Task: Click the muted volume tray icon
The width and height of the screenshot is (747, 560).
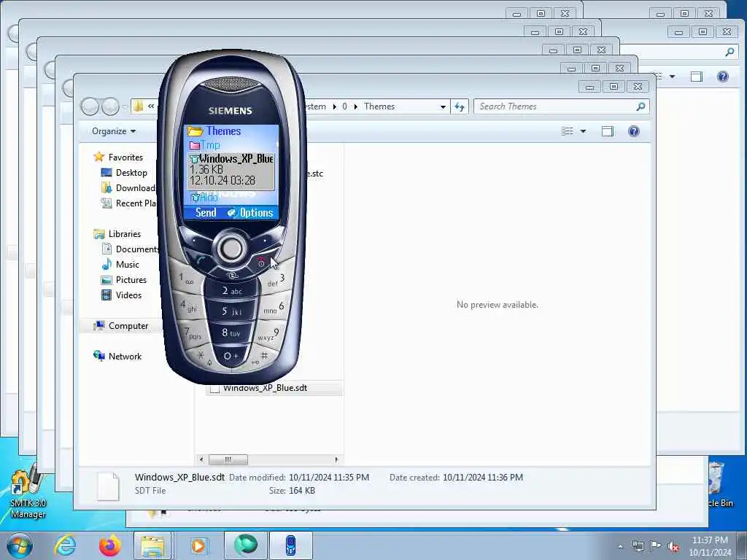Action: click(673, 546)
